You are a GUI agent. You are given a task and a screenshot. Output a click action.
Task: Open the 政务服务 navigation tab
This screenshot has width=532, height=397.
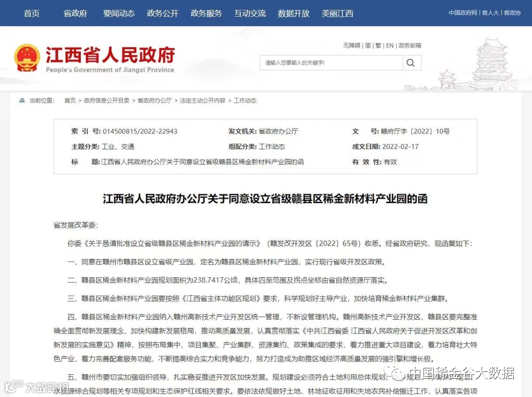[206, 13]
